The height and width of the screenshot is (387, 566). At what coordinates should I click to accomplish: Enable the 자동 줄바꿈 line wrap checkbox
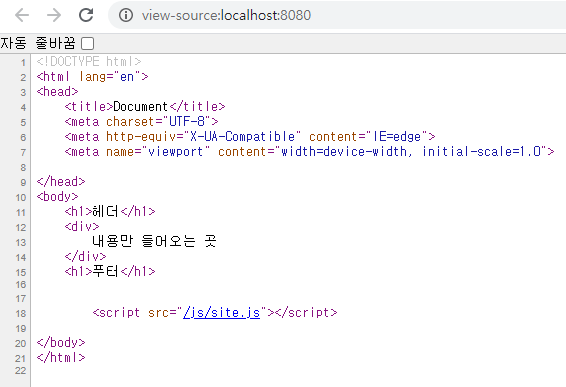click(x=87, y=44)
